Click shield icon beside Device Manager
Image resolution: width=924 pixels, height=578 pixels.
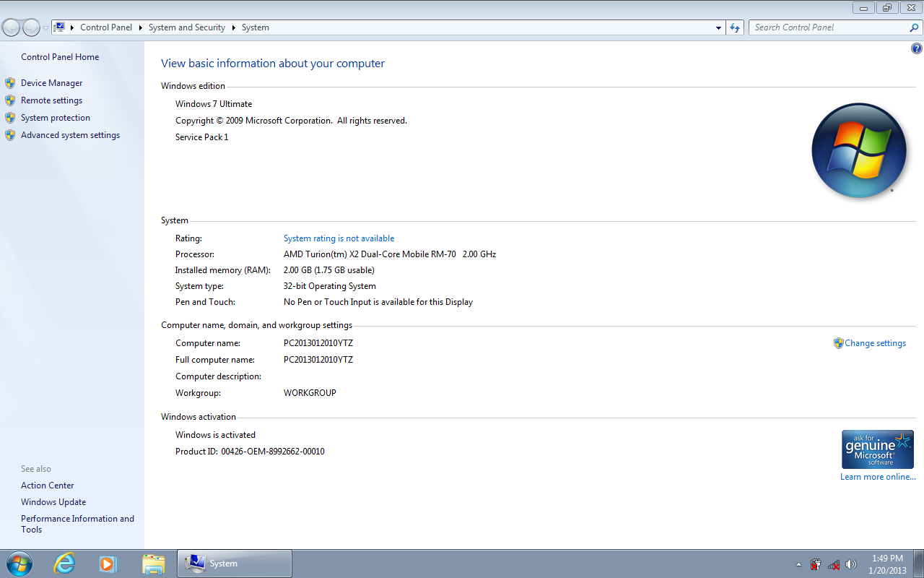10,83
